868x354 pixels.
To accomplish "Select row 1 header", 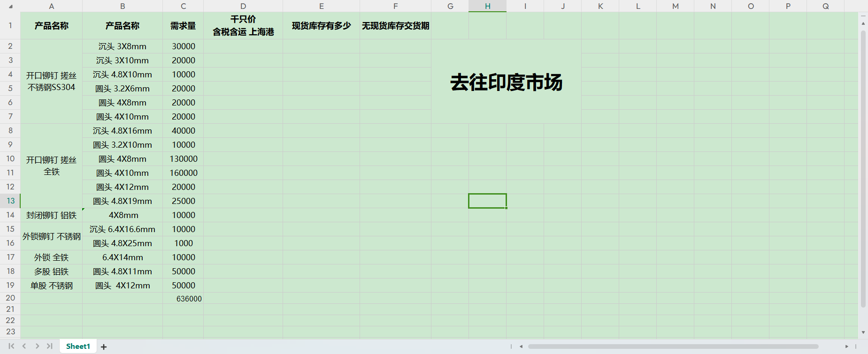I will pos(10,25).
